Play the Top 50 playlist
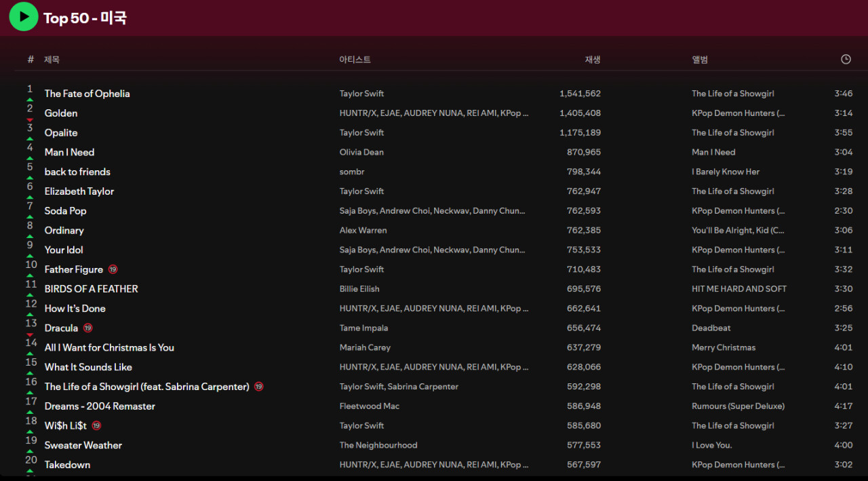 tap(24, 16)
